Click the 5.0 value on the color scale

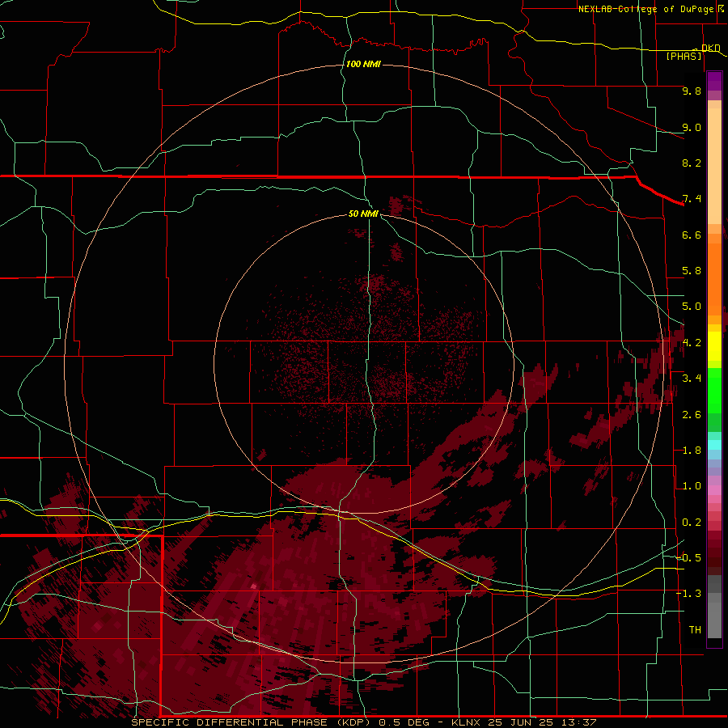(692, 307)
